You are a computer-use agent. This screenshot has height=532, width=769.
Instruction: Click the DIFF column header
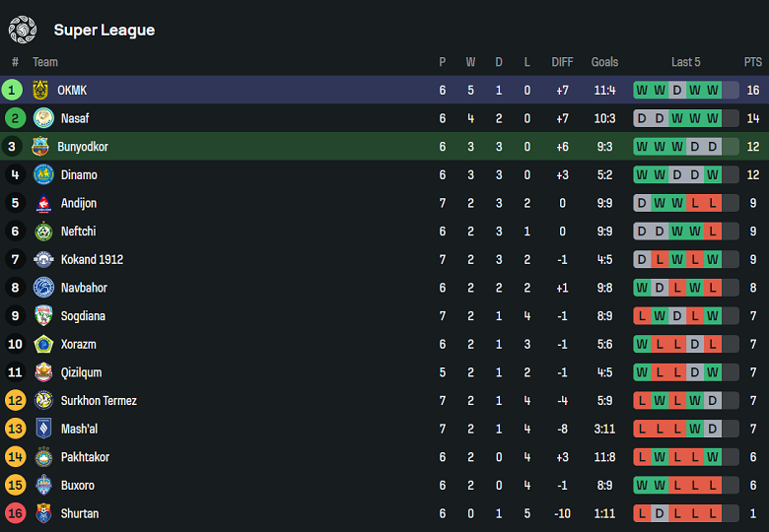tap(562, 62)
